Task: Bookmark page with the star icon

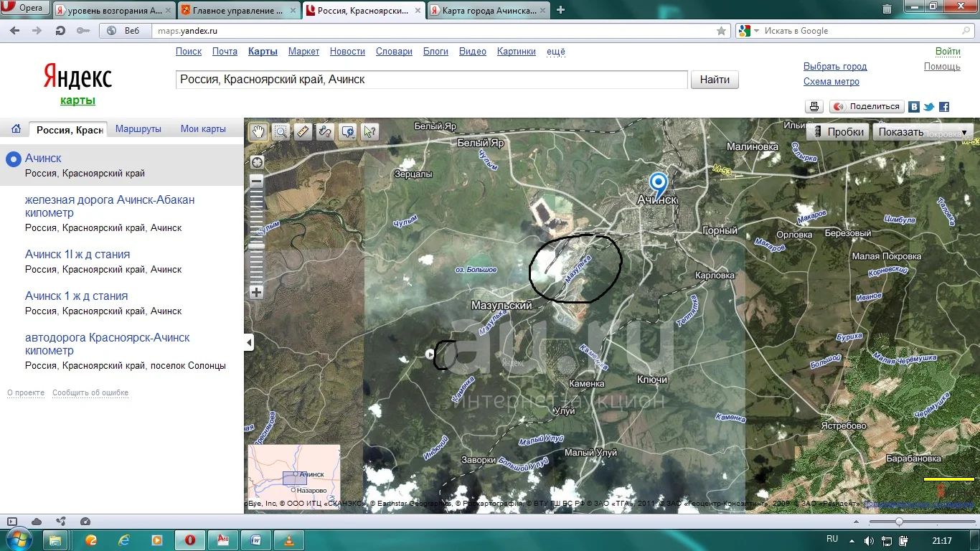Action: pos(721,31)
